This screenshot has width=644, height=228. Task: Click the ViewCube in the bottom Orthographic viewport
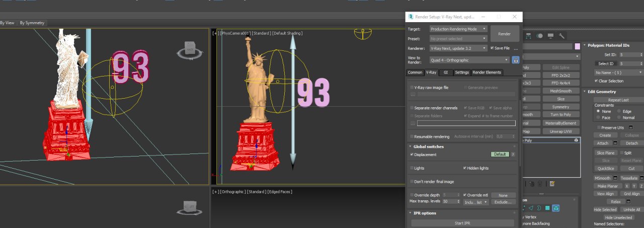[189, 207]
